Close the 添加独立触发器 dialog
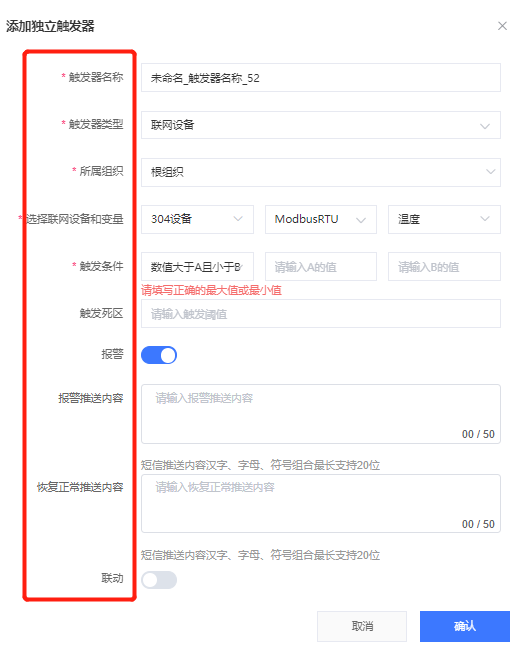This screenshot has height=651, width=521. tap(502, 26)
